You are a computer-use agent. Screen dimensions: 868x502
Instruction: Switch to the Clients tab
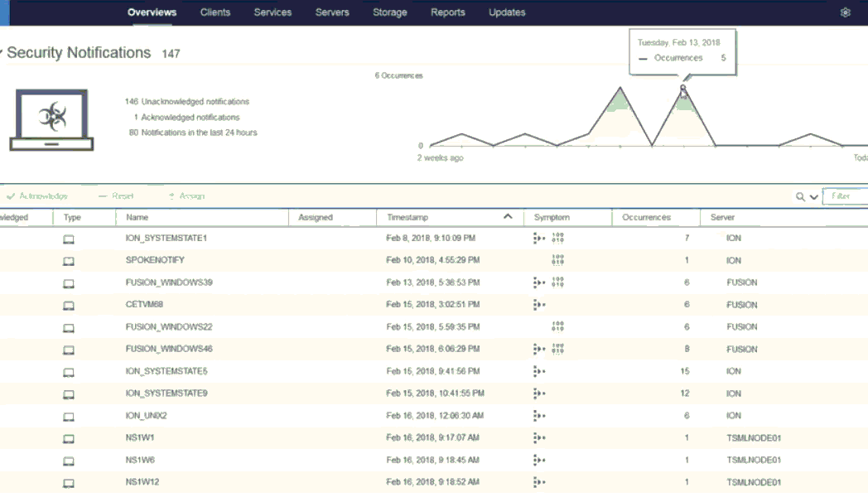tap(215, 12)
